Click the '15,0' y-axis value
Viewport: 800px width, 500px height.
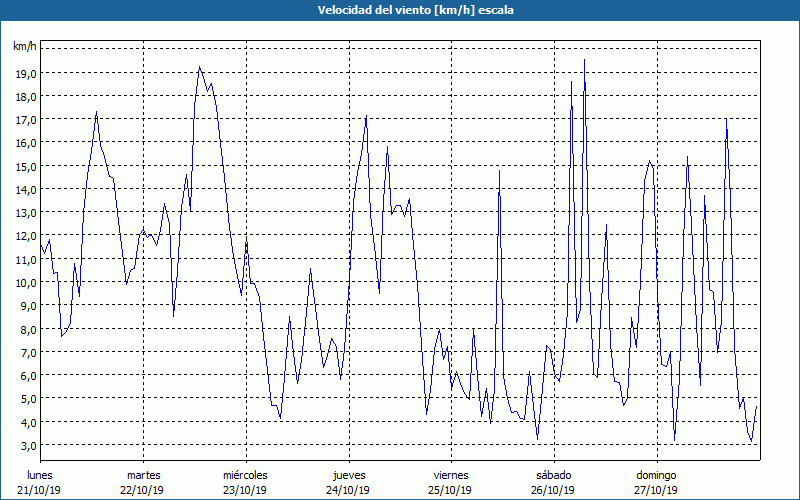(26, 167)
